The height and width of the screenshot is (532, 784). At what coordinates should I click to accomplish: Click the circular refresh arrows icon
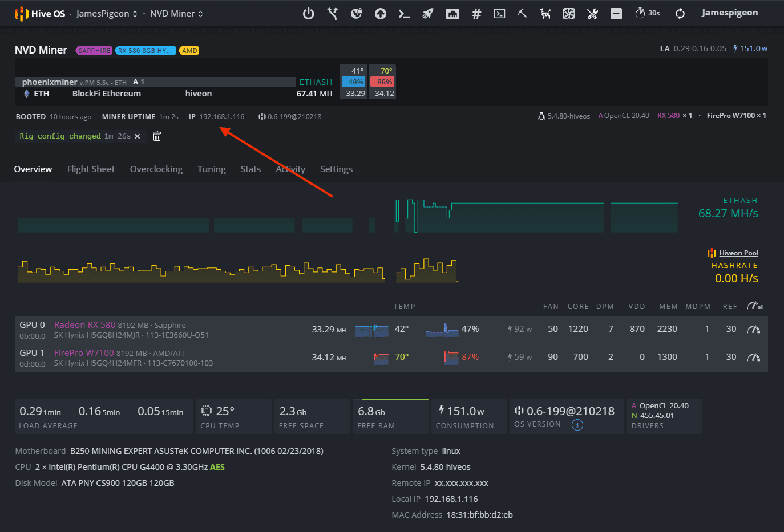tap(680, 14)
